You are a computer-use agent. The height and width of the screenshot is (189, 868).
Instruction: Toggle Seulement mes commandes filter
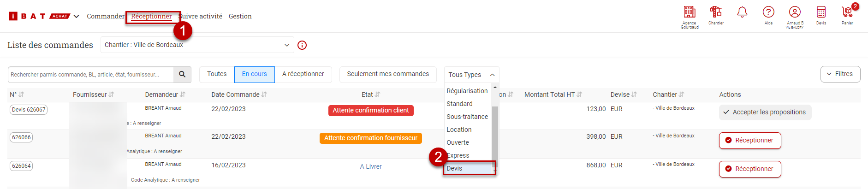tap(388, 74)
